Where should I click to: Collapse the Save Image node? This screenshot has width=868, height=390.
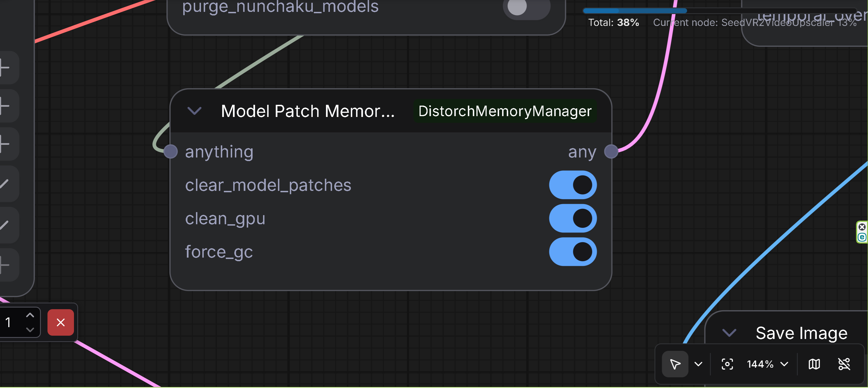[729, 333]
